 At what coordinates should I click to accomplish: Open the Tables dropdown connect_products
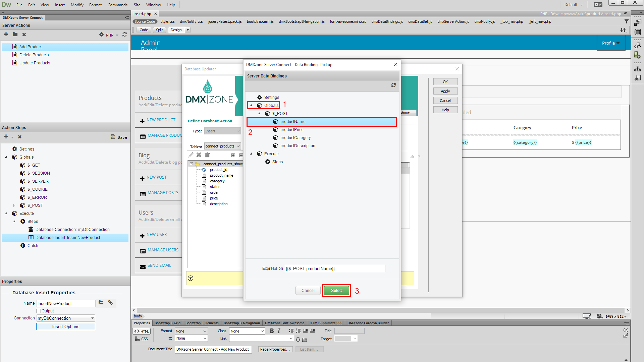pos(223,146)
